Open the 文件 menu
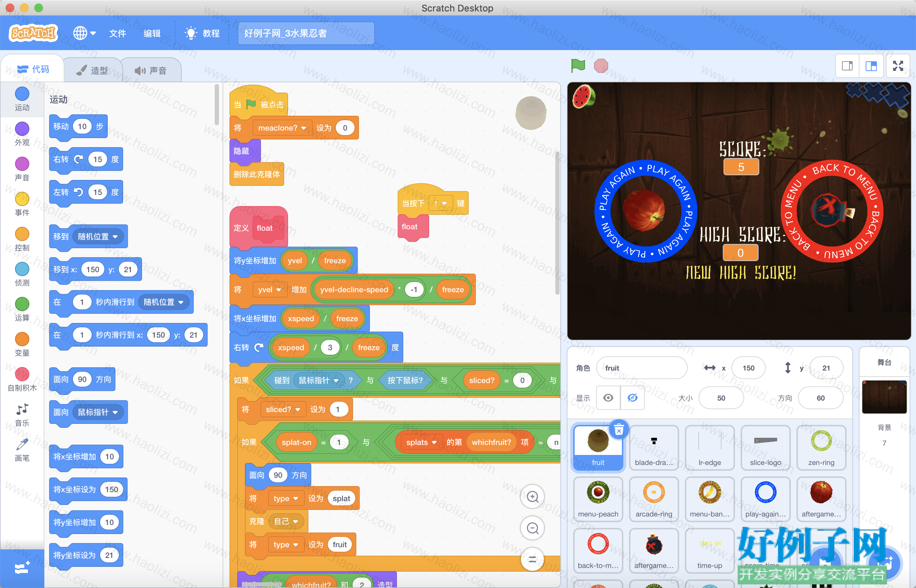Viewport: 916px width, 588px height. coord(117,33)
